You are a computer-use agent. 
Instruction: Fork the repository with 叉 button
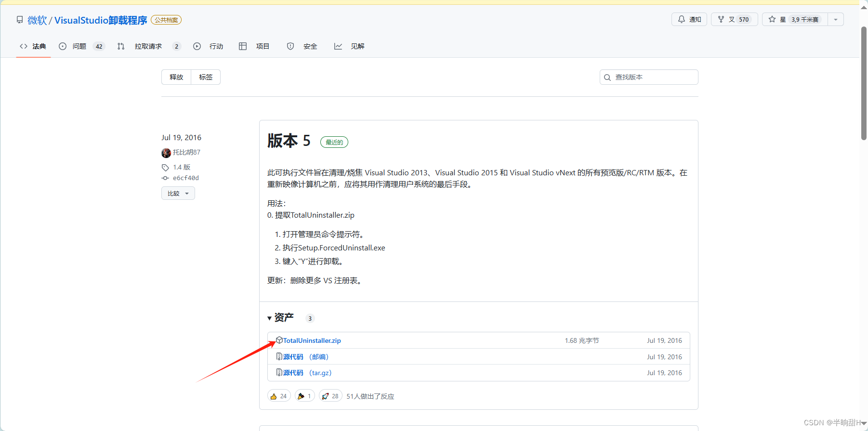point(735,19)
